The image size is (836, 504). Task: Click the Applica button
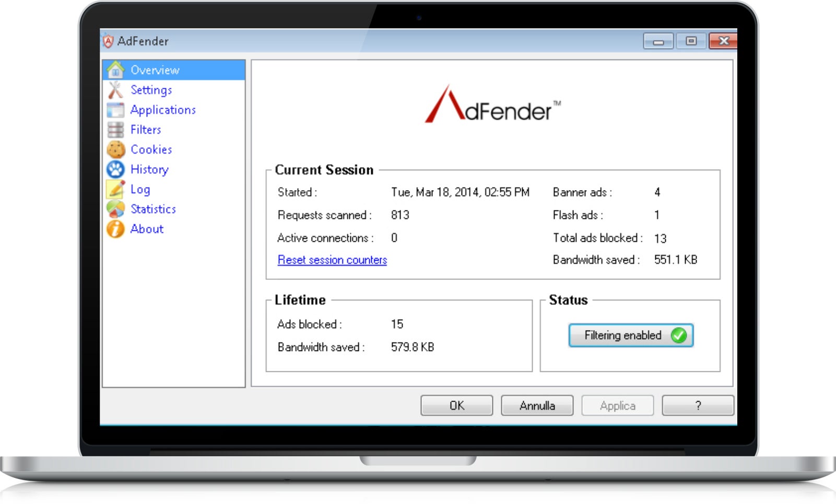[618, 406]
